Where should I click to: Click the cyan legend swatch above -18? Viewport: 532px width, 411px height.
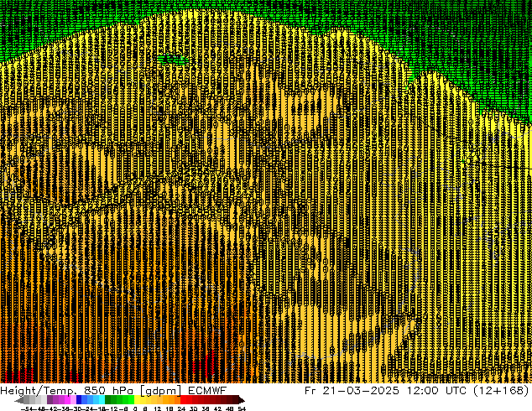pos(102,400)
